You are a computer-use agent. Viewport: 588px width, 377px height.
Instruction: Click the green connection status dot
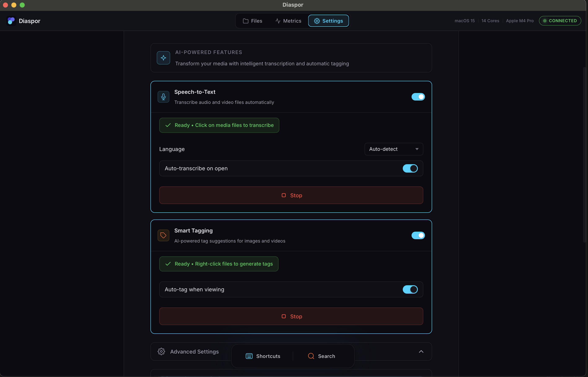click(545, 21)
